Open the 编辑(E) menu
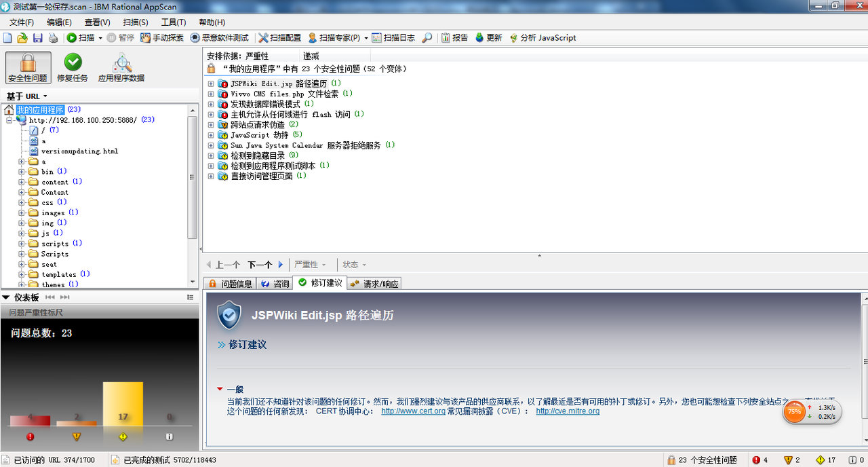Image resolution: width=868 pixels, height=467 pixels. [x=60, y=22]
